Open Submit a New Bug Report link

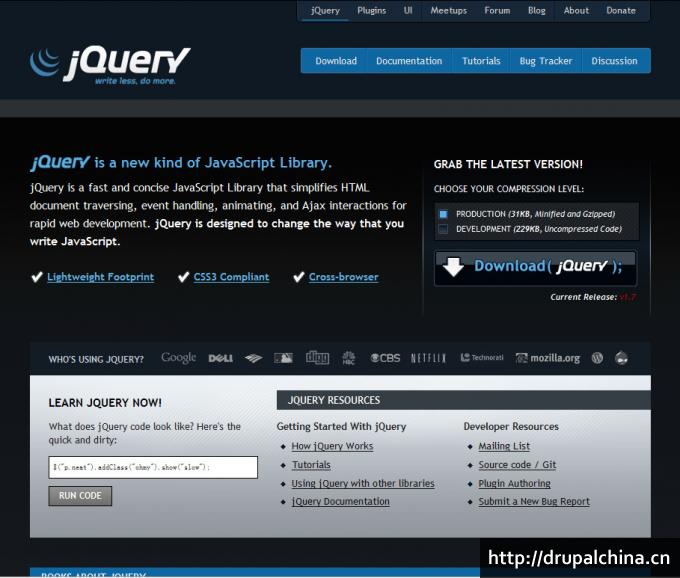tap(534, 502)
